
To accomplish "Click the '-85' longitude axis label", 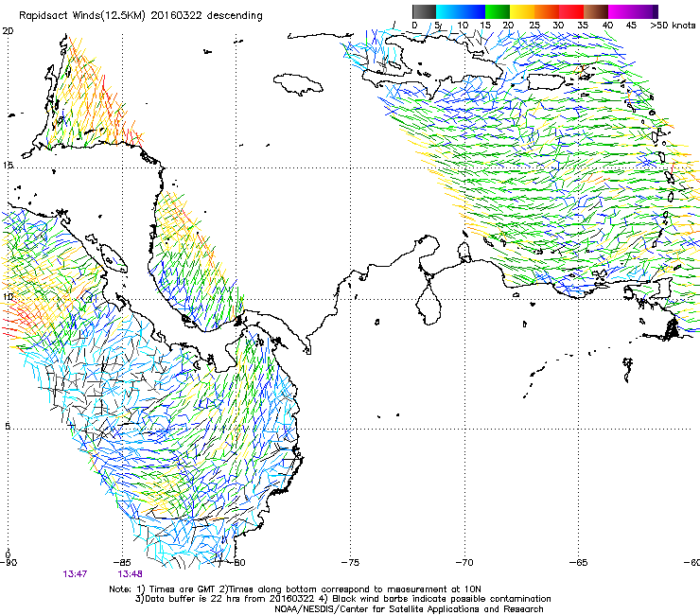I will [122, 562].
